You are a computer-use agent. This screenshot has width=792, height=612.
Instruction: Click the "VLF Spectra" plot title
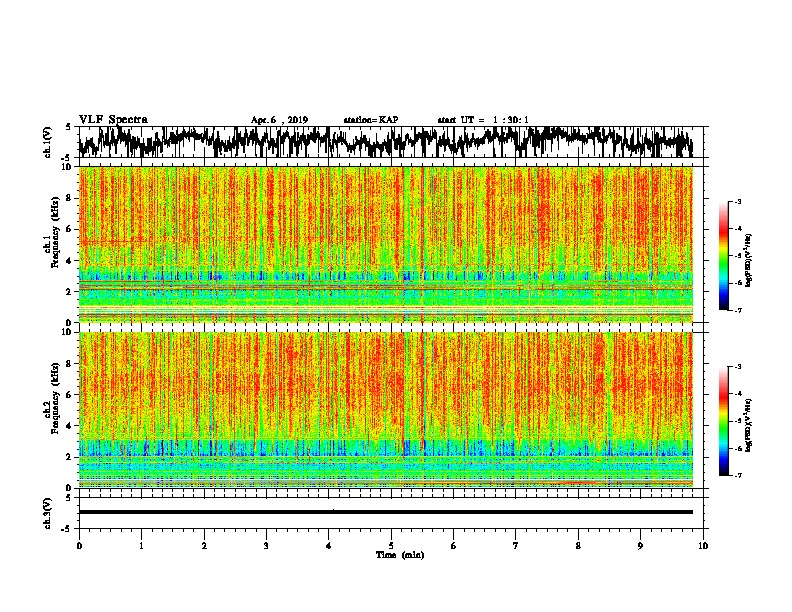point(113,120)
